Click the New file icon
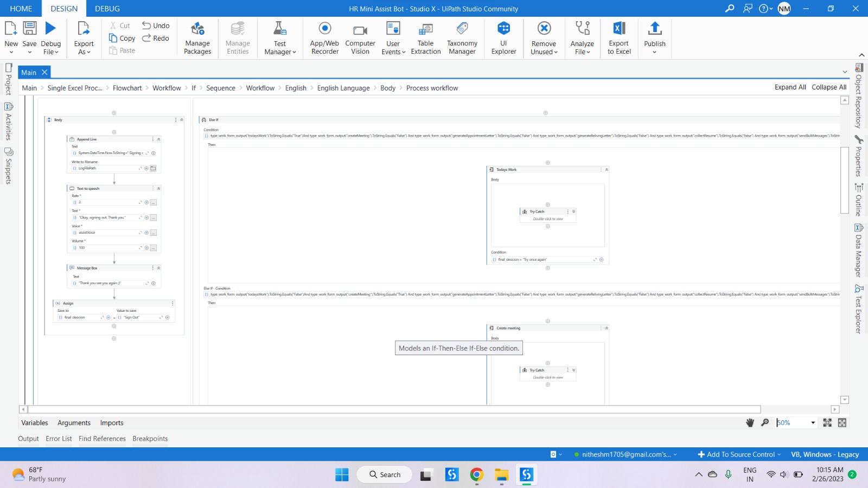868x488 pixels. 11,28
